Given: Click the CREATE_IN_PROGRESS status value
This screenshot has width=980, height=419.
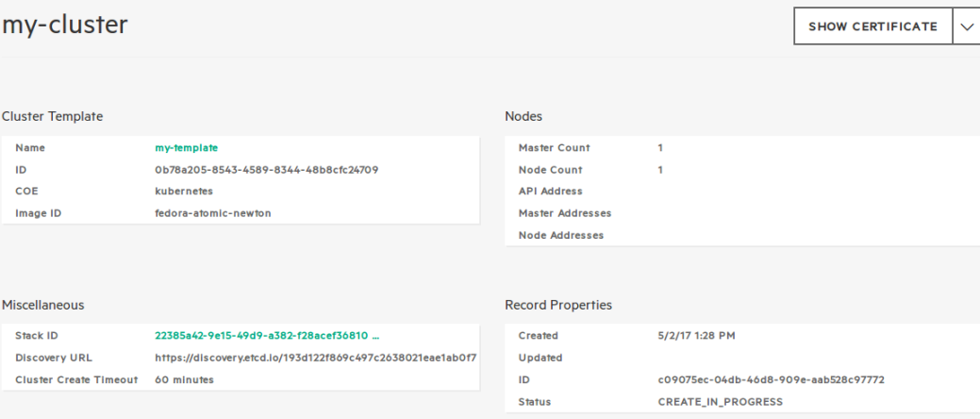Looking at the screenshot, I should point(720,402).
